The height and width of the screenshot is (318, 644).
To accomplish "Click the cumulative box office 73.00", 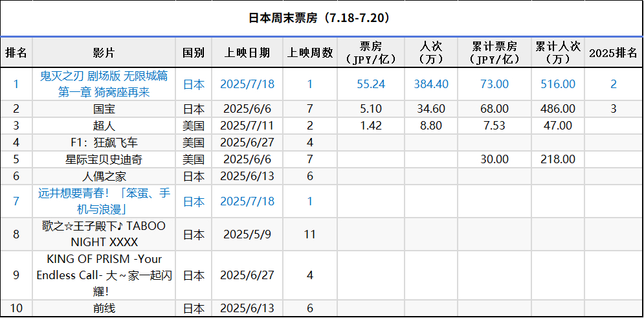I will pyautogui.click(x=494, y=84).
